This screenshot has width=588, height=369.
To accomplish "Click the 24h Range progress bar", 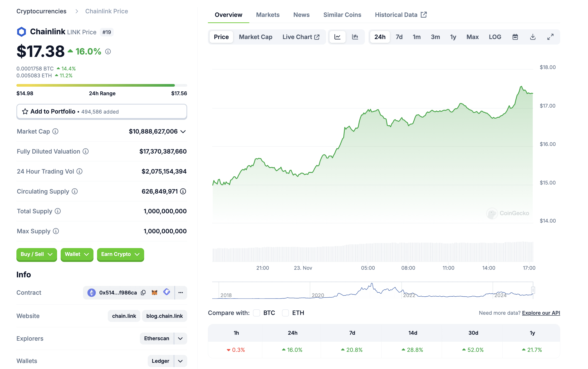I will point(102,85).
